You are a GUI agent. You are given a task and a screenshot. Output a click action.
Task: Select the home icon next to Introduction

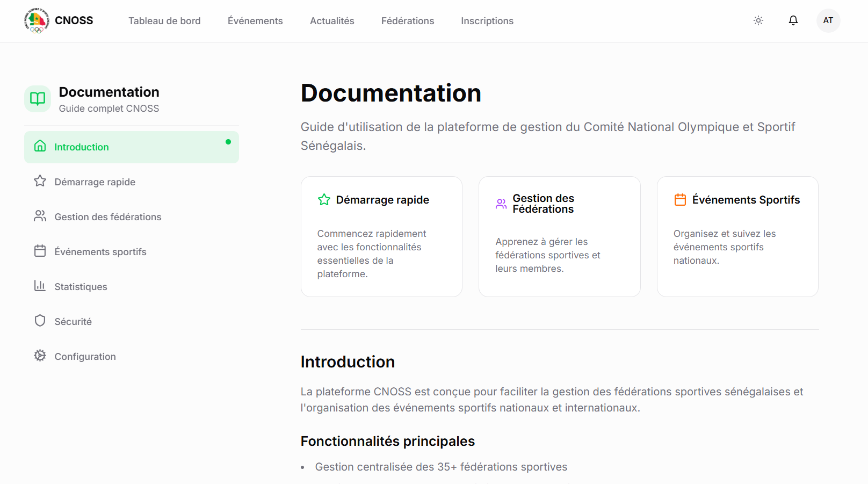40,146
